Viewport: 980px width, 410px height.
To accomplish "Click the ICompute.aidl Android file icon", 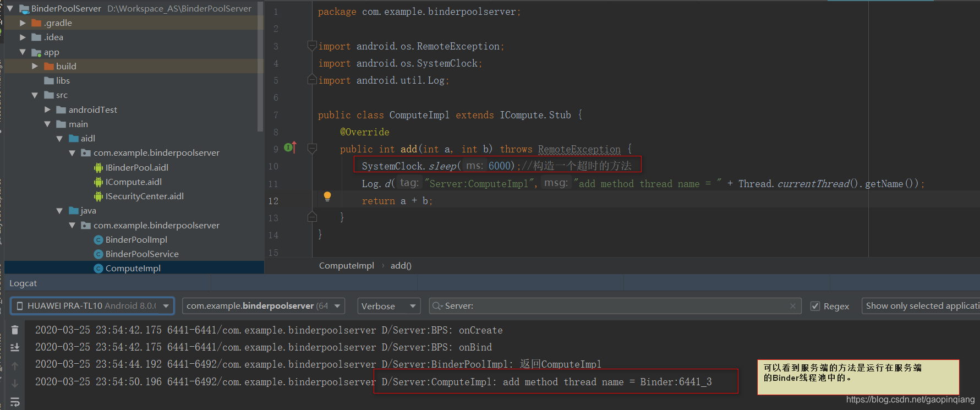I will tap(98, 182).
